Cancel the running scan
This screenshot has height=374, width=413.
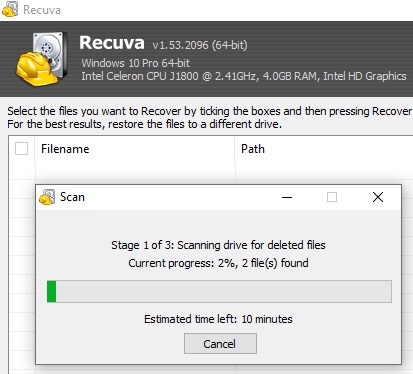coord(220,344)
